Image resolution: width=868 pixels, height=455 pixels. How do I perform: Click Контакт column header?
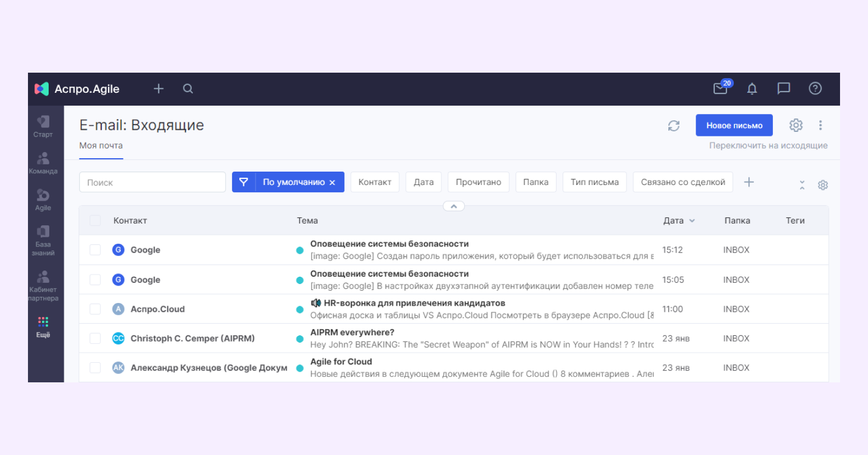[x=130, y=221]
